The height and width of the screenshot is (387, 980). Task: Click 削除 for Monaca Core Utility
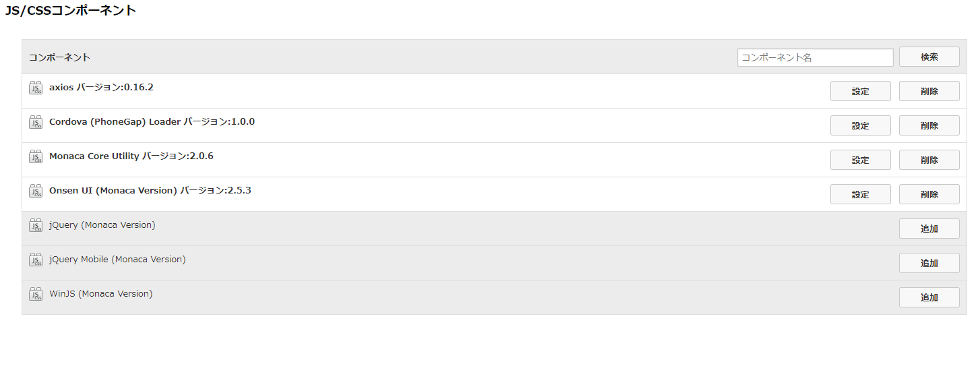pyautogui.click(x=929, y=160)
